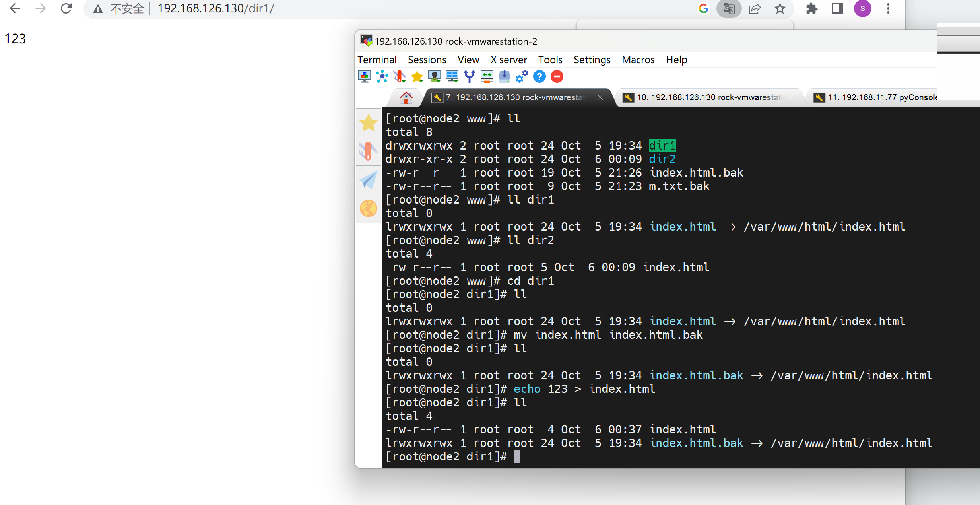
Task: Open the Macros menu
Action: tap(638, 60)
